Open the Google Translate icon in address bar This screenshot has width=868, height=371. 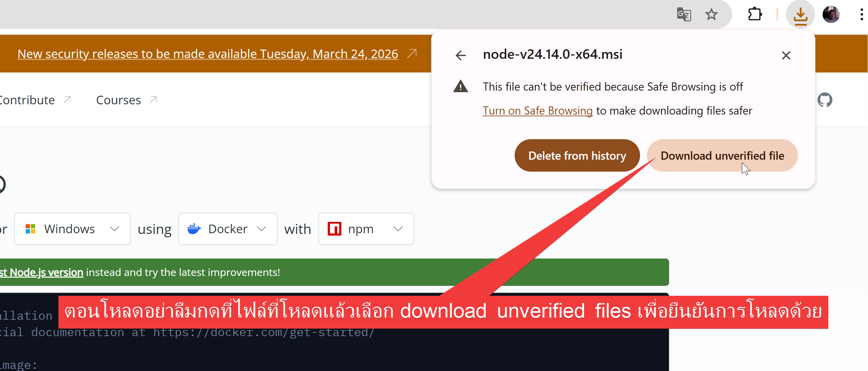pos(684,15)
